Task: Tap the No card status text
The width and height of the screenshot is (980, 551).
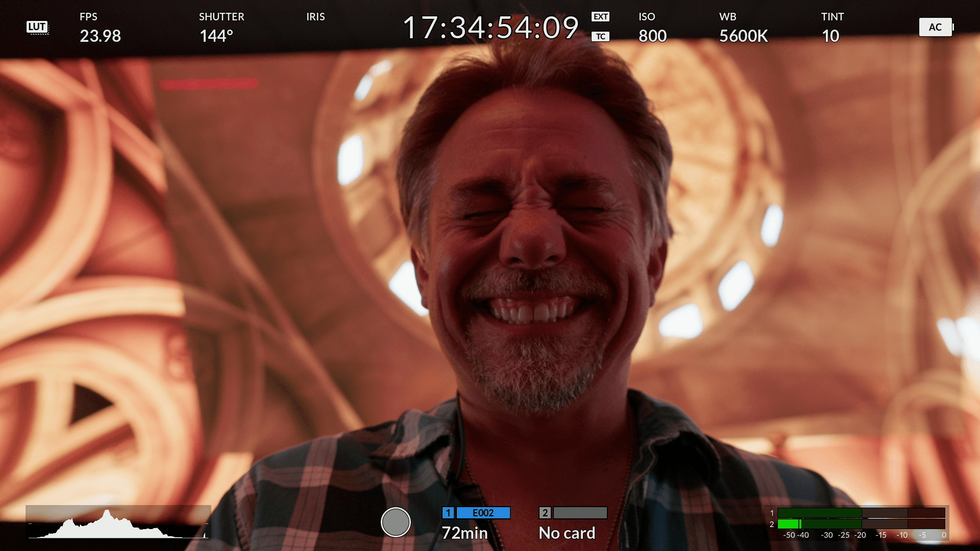Action: [567, 533]
